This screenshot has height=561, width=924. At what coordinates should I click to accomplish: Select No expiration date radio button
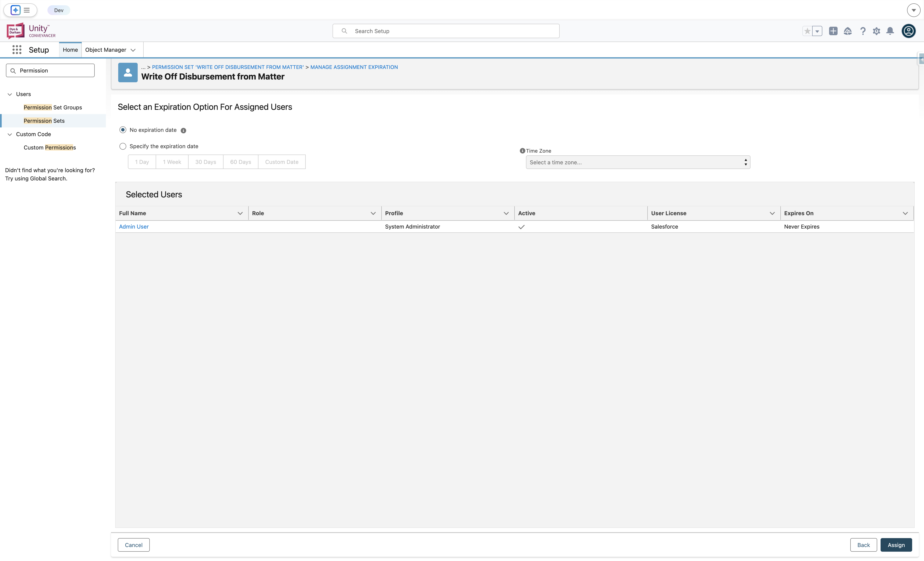[x=123, y=130]
